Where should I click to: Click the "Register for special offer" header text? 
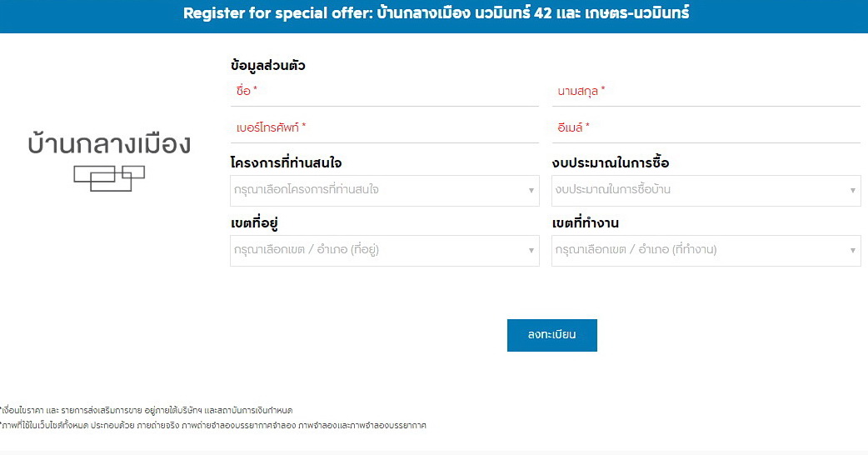277,13
